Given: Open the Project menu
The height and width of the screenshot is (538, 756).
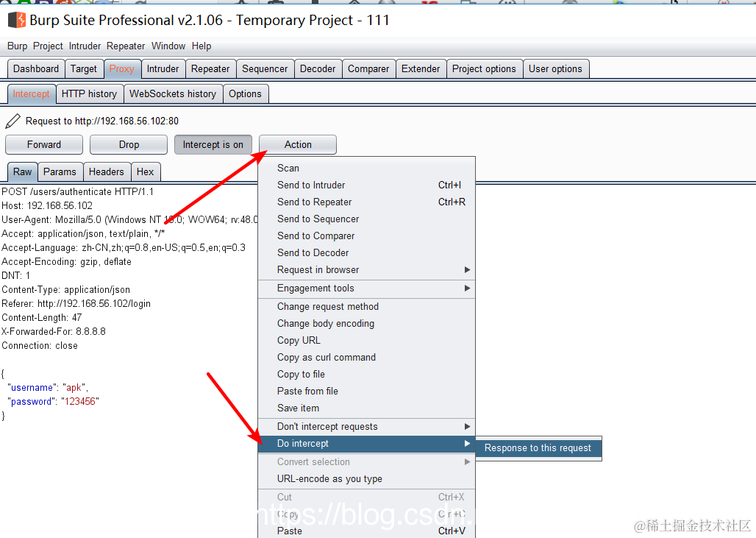Looking at the screenshot, I should click(x=48, y=46).
